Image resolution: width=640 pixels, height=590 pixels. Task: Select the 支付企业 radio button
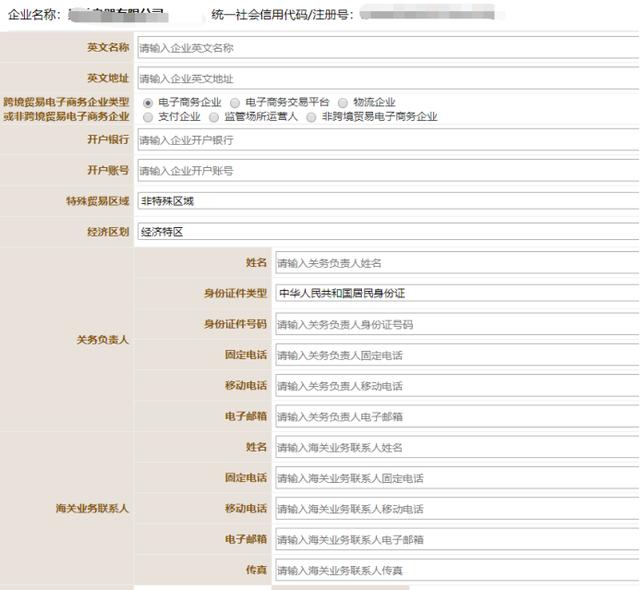pos(148,118)
